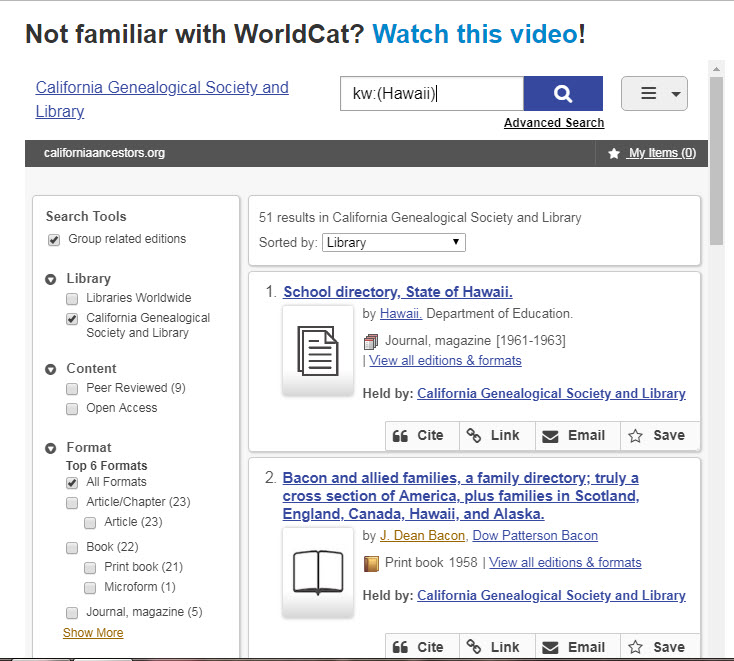Open Bacon and allied families title link

pyautogui.click(x=461, y=496)
